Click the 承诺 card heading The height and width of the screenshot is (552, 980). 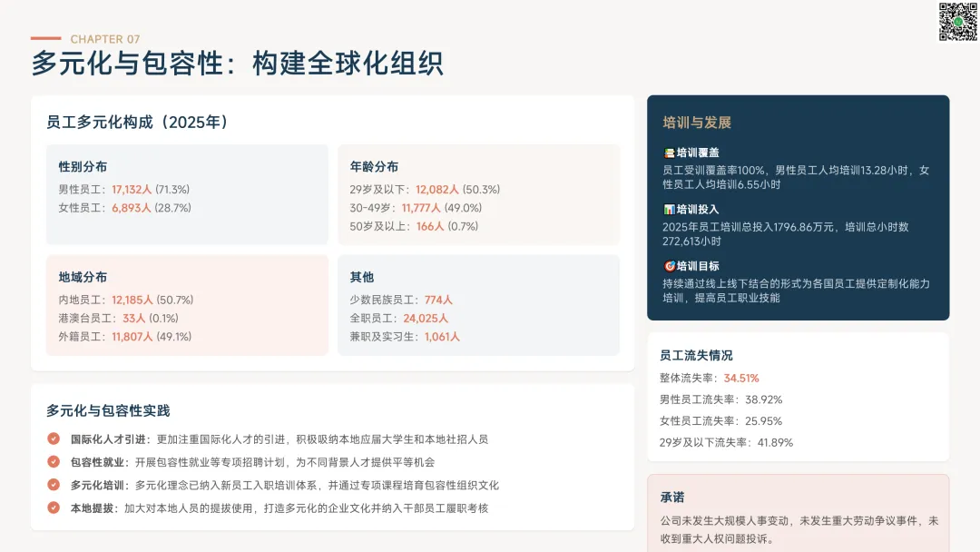tap(672, 498)
